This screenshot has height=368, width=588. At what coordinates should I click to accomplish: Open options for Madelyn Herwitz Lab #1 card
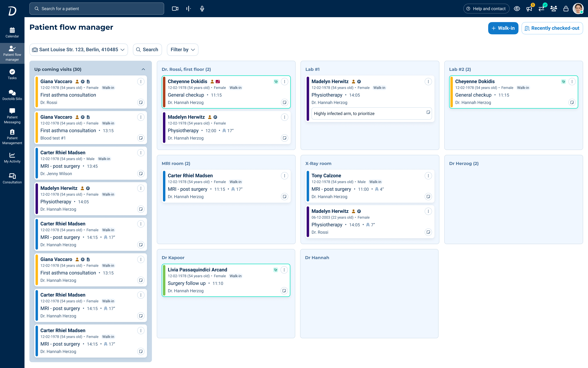[x=428, y=82]
